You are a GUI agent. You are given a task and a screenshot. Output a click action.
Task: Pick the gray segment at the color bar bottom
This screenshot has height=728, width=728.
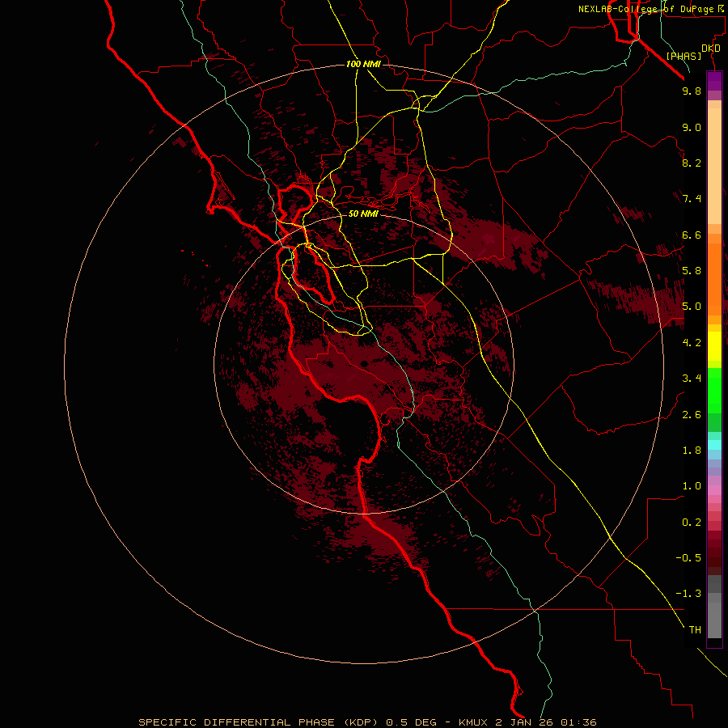click(x=714, y=620)
